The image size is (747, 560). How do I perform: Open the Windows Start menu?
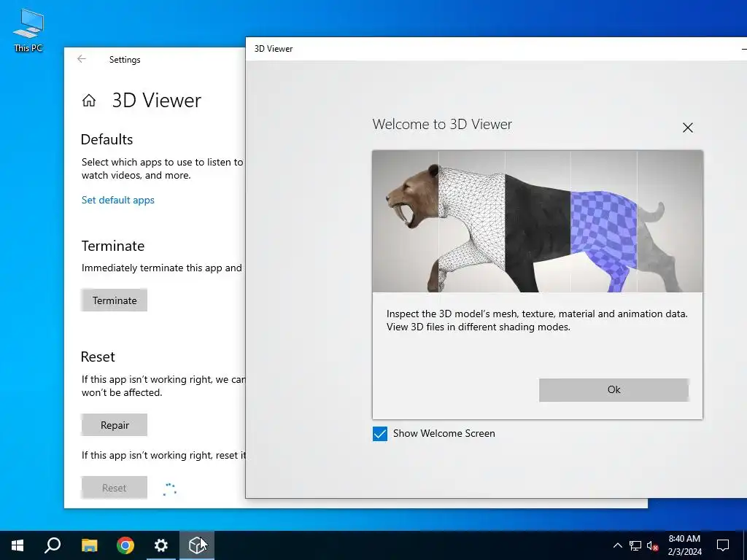[x=18, y=545]
